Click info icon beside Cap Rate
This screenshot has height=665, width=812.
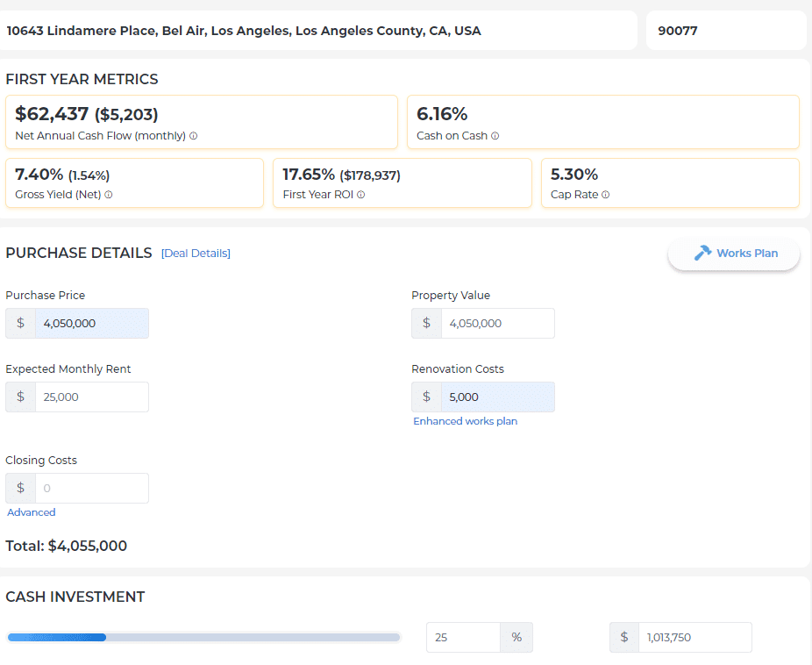pos(605,195)
